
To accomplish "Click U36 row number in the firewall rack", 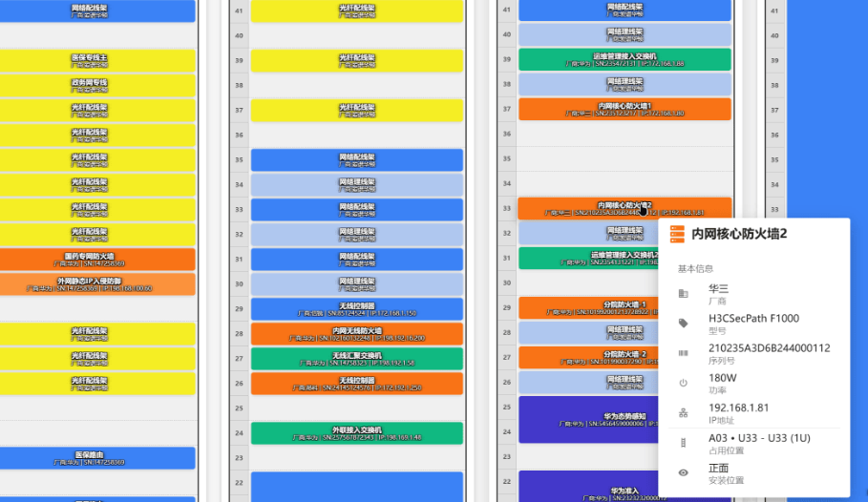I will click(507, 134).
